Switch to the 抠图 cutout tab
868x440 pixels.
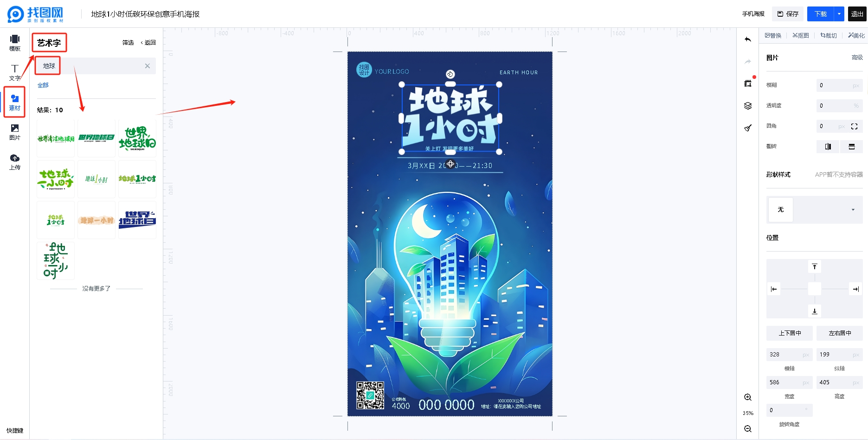tap(801, 35)
